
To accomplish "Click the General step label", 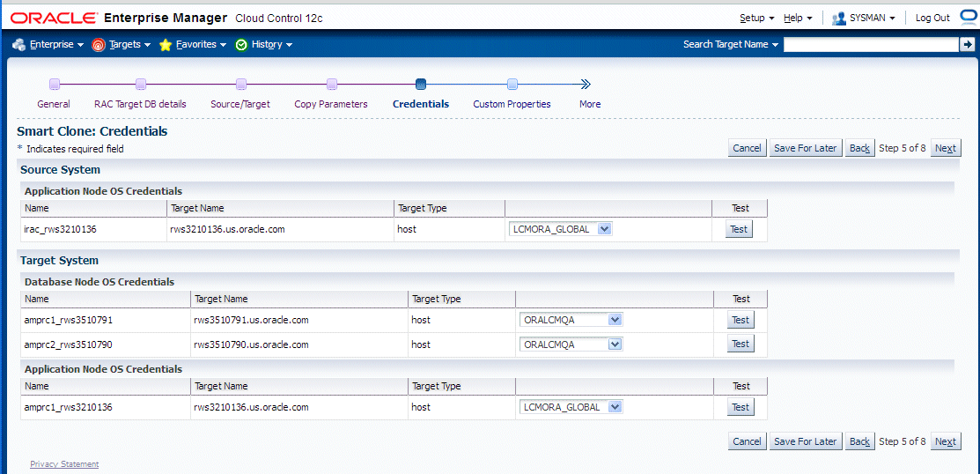I will [54, 105].
